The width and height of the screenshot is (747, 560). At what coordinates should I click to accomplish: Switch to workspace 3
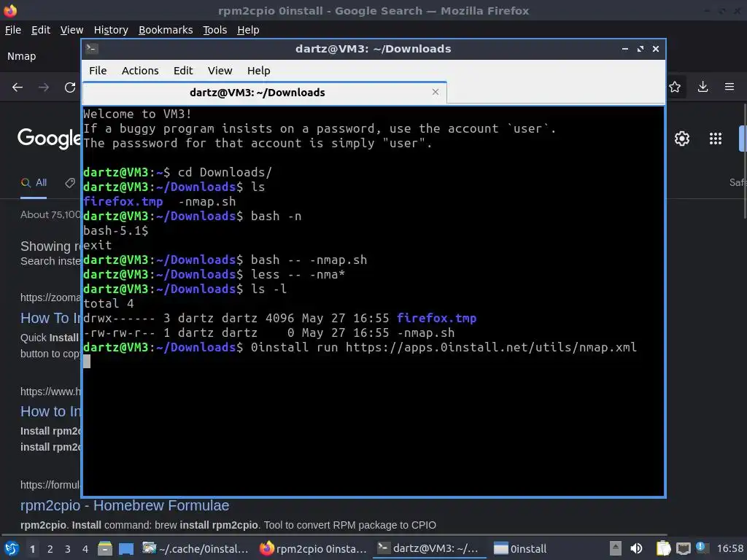[x=68, y=549]
